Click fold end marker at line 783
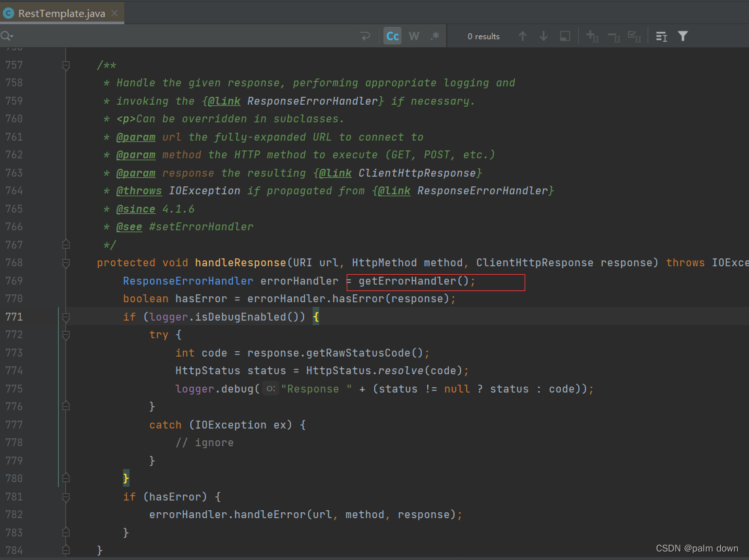Viewport: 749px width, 560px height. click(66, 533)
